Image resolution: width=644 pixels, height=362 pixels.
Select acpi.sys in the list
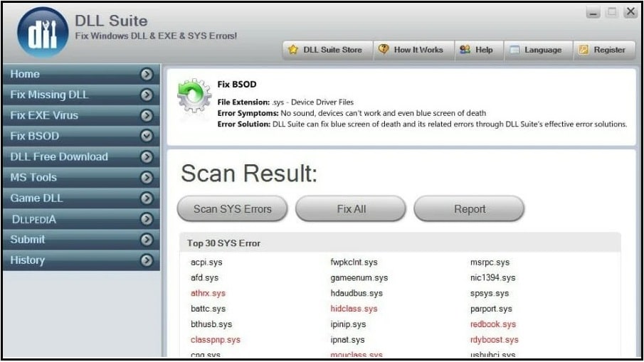pos(206,262)
